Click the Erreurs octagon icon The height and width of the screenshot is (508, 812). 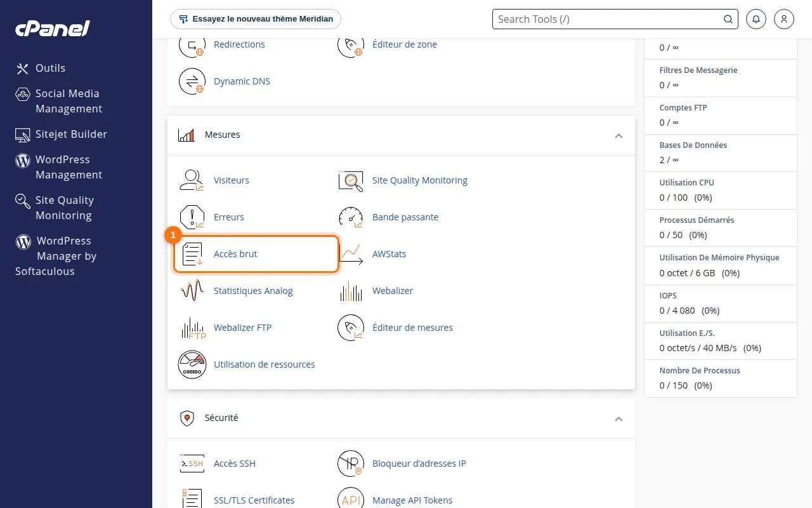pos(192,217)
